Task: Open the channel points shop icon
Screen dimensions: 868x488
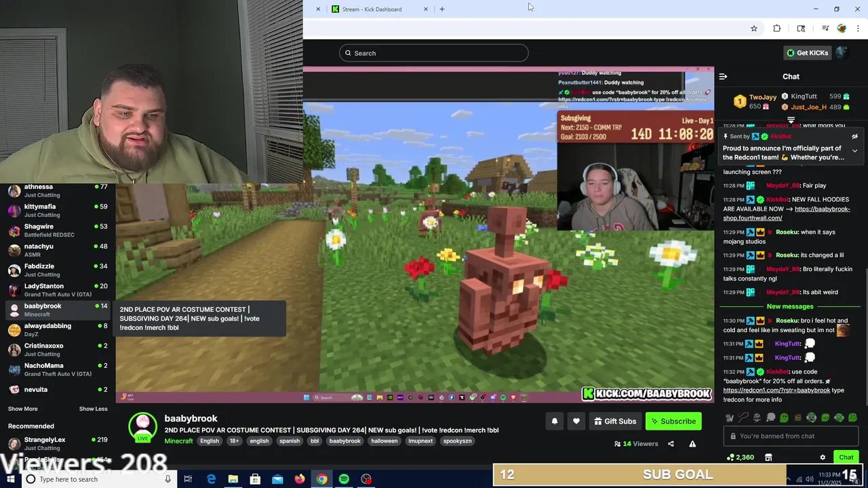Action: [x=768, y=457]
